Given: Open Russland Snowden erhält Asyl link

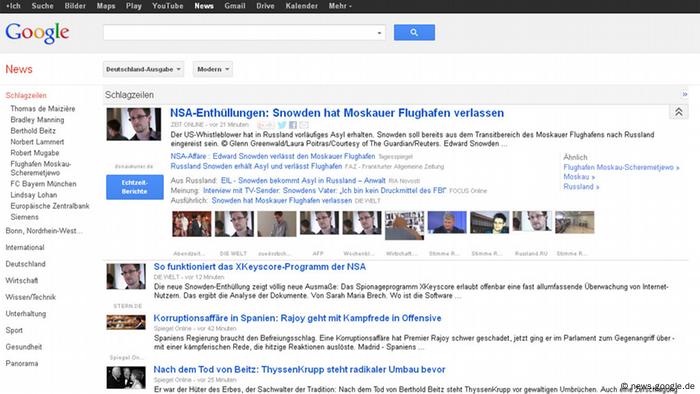Looking at the screenshot, I should 256,166.
